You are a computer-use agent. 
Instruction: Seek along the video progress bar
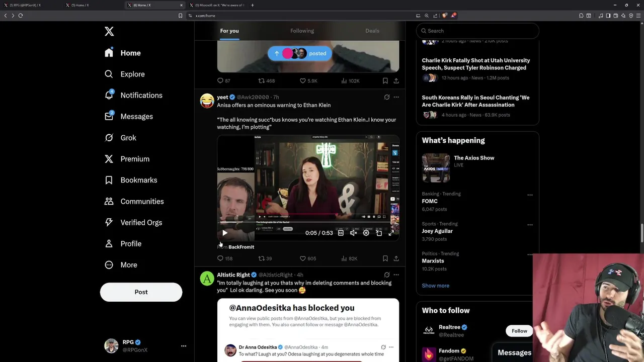[x=308, y=223]
